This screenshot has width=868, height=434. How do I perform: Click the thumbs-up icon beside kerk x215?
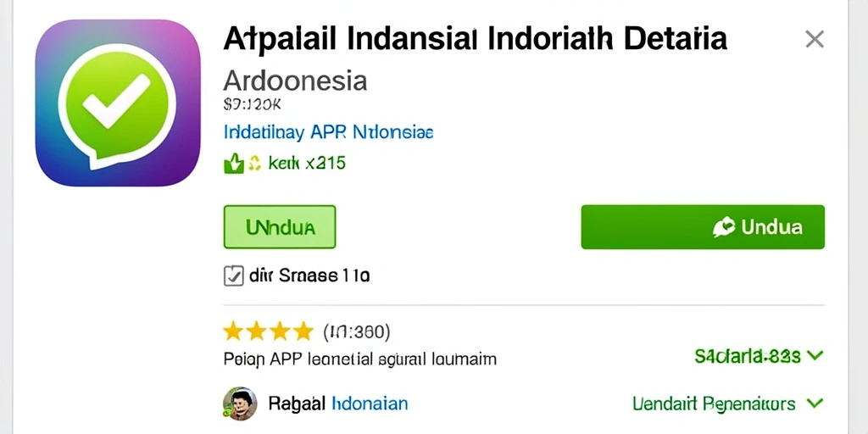(x=234, y=164)
